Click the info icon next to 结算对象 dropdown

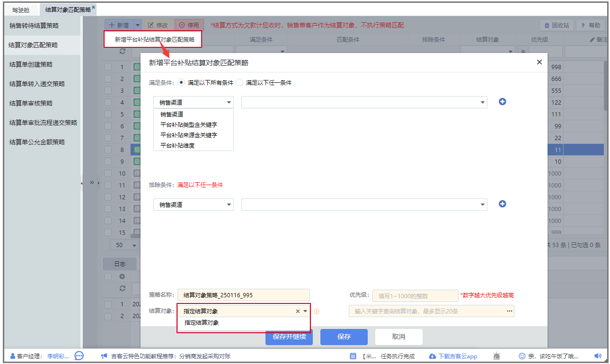[317, 311]
